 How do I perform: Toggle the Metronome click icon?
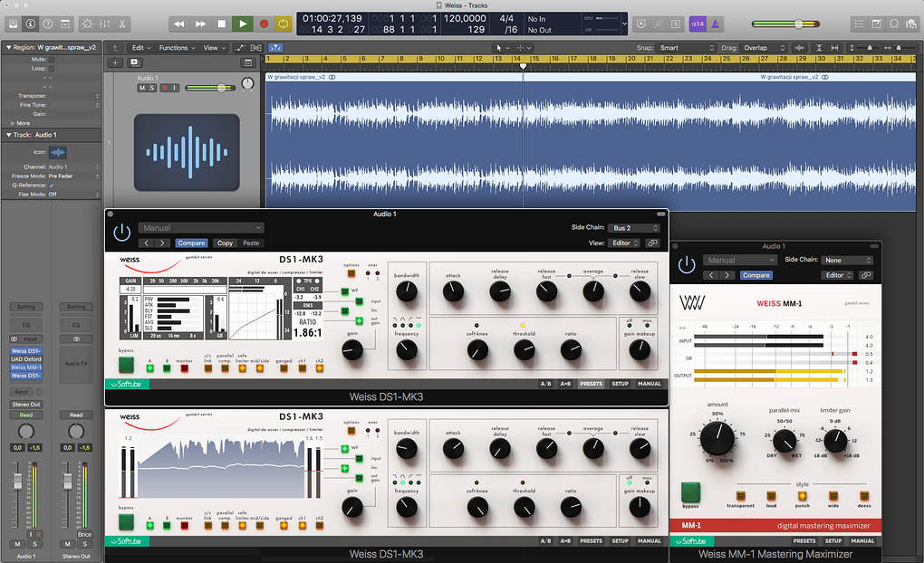click(716, 24)
